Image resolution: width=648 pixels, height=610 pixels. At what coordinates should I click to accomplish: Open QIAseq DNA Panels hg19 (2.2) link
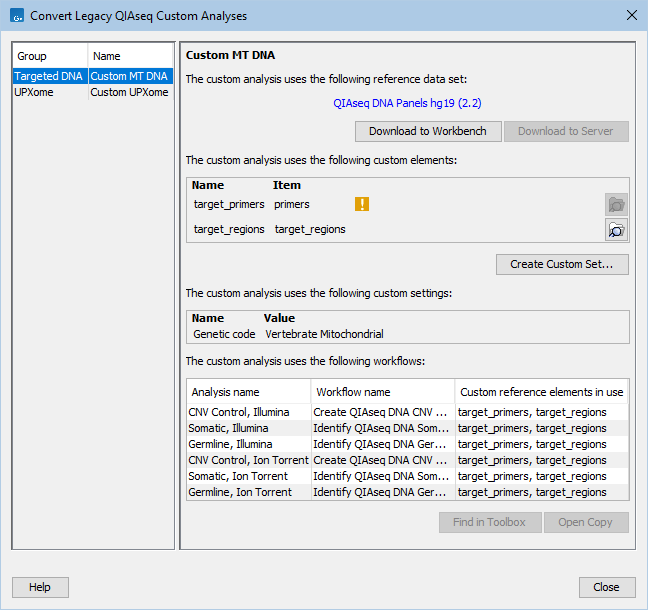(x=407, y=103)
